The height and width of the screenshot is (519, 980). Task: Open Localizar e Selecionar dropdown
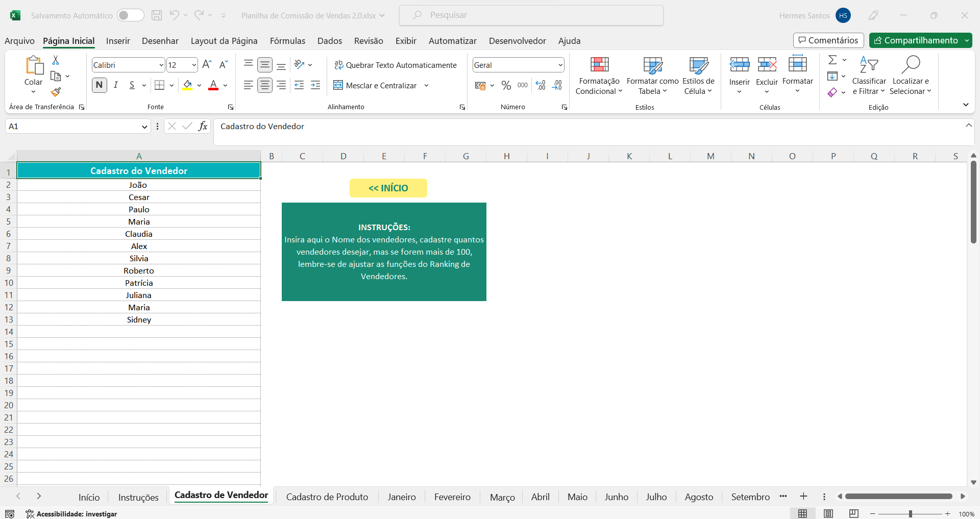911,76
